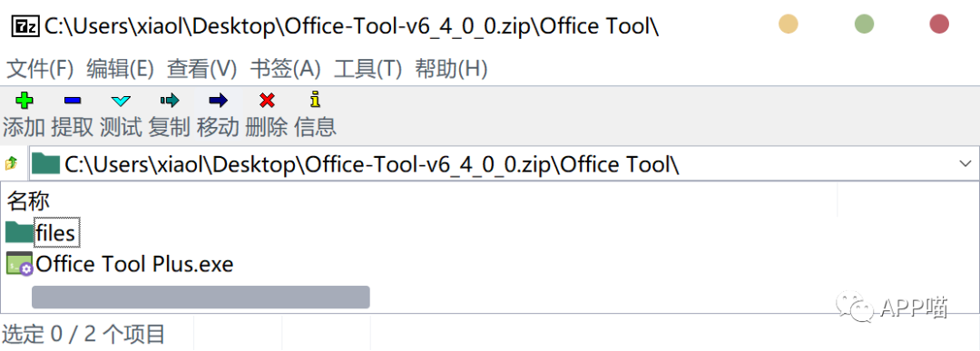Open the 书签(A) bookmarks menu

[x=285, y=69]
